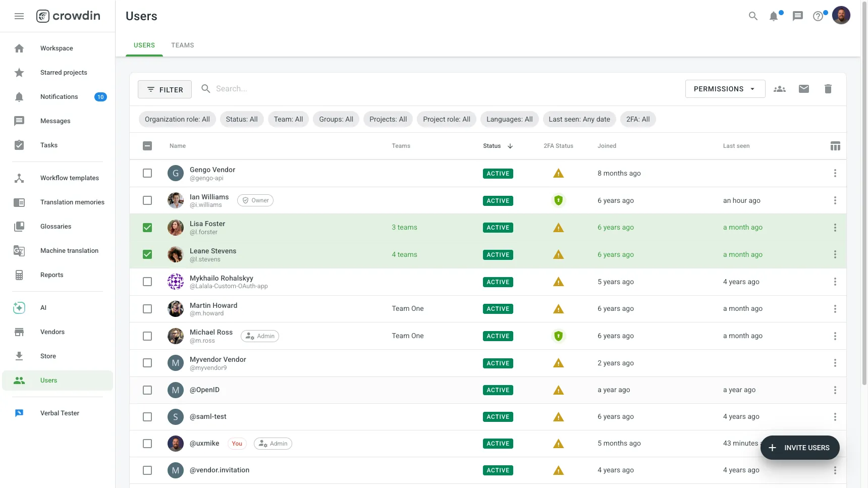The image size is (868, 488).
Task: Uncheck the Lisa Foster checkbox
Action: click(x=147, y=228)
